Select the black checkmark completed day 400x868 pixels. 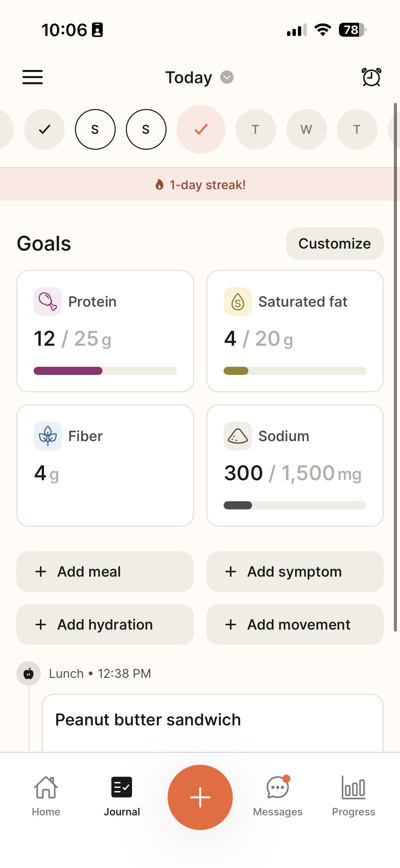click(x=44, y=129)
